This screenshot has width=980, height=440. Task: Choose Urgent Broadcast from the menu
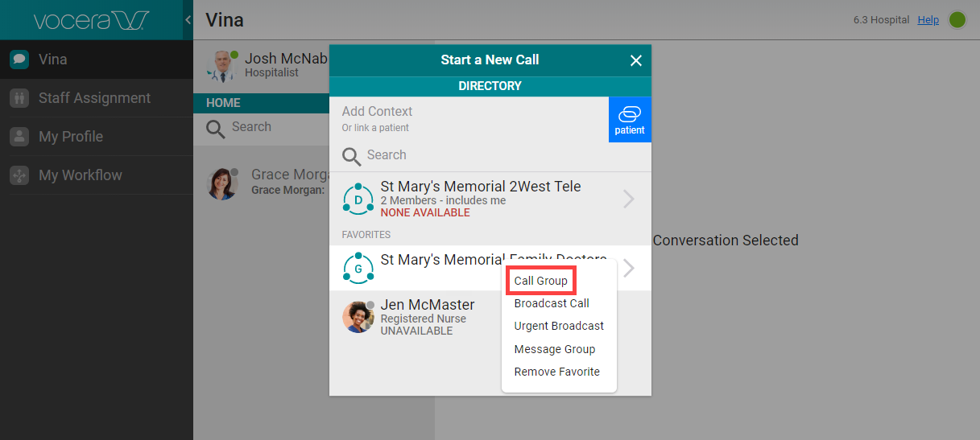(x=559, y=326)
